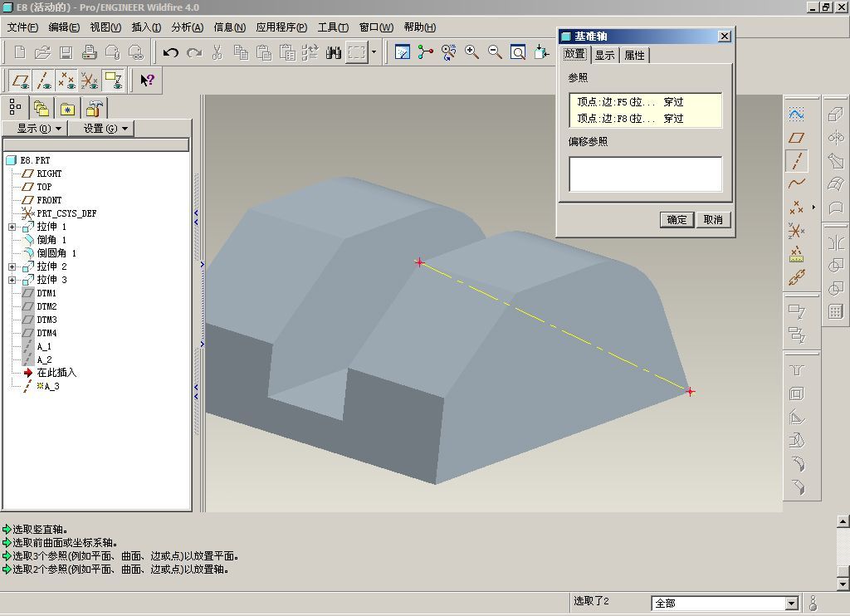Viewport: 850px width, 616px height.
Task: Select the Revolve tool in far-right toolbar
Action: coord(835,138)
